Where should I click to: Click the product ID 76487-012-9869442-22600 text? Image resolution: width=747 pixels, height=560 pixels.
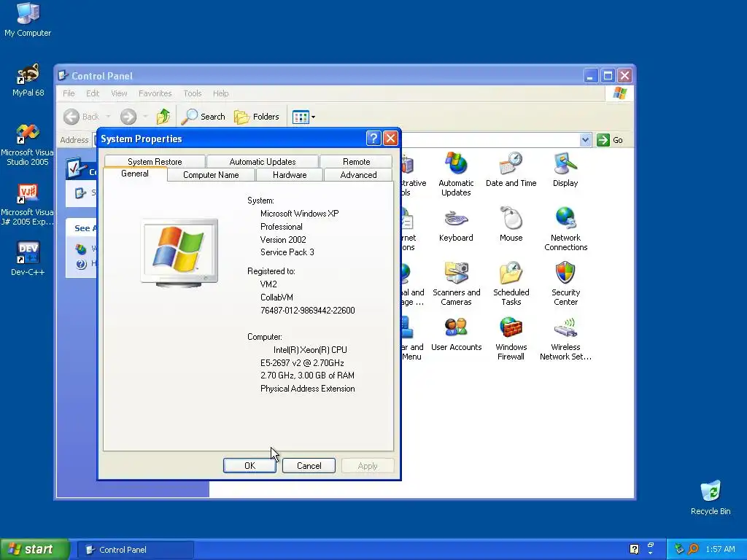point(307,311)
